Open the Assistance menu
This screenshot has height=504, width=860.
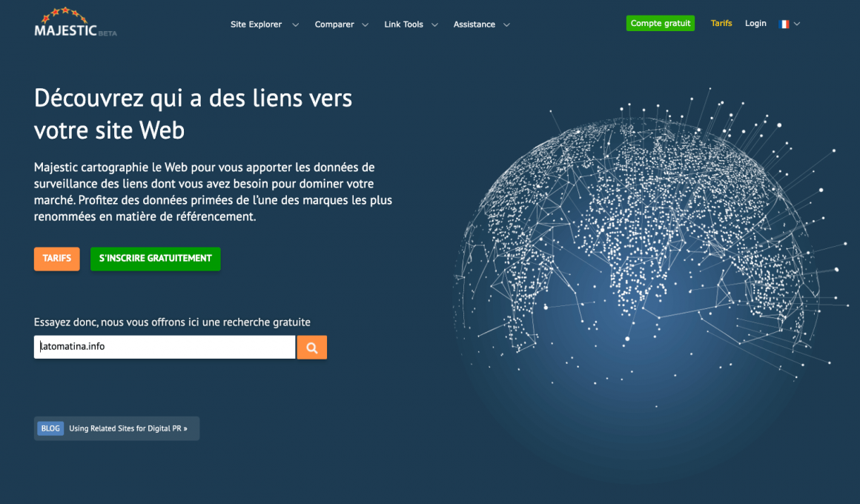(x=474, y=24)
